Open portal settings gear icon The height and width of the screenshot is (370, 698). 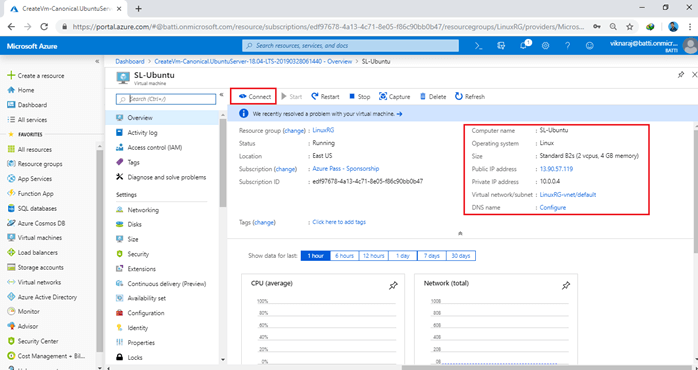pyautogui.click(x=545, y=46)
